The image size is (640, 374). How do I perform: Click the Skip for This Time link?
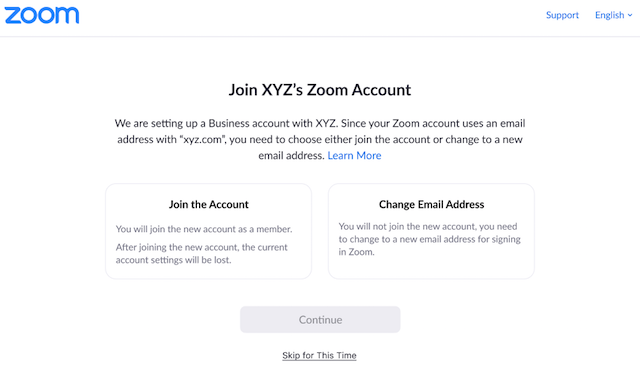319,355
